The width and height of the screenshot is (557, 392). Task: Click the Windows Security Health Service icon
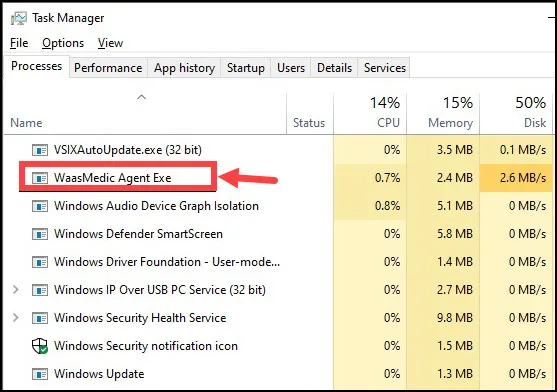(x=40, y=318)
